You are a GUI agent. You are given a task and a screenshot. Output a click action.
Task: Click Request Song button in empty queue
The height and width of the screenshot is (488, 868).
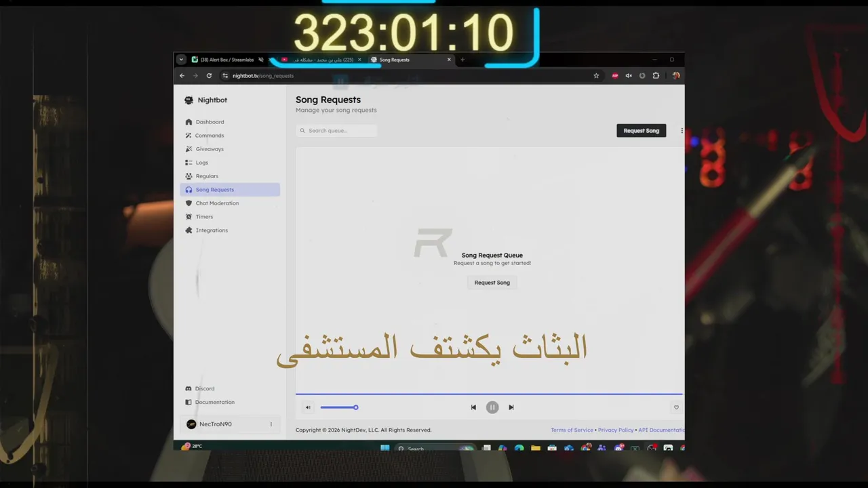[x=492, y=283]
